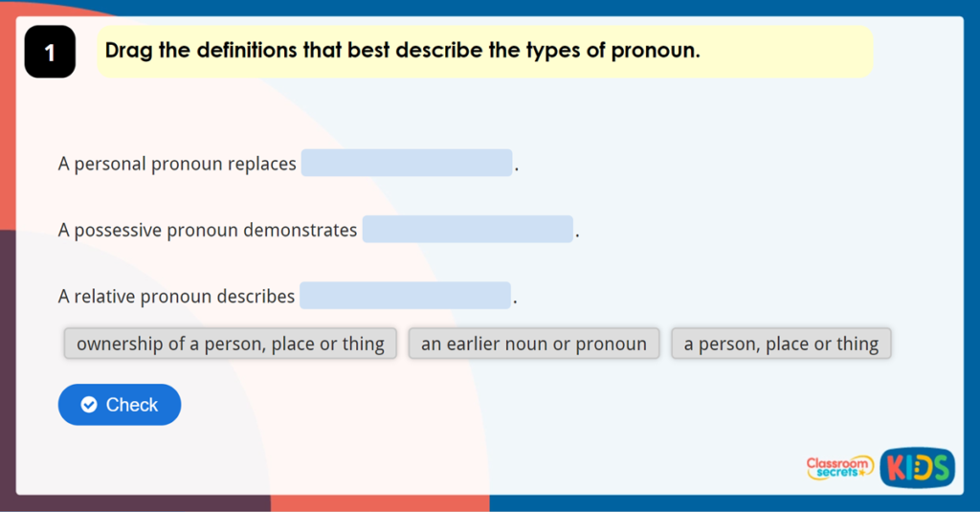980x512 pixels.
Task: Click the yellow instruction banner text
Action: [402, 51]
